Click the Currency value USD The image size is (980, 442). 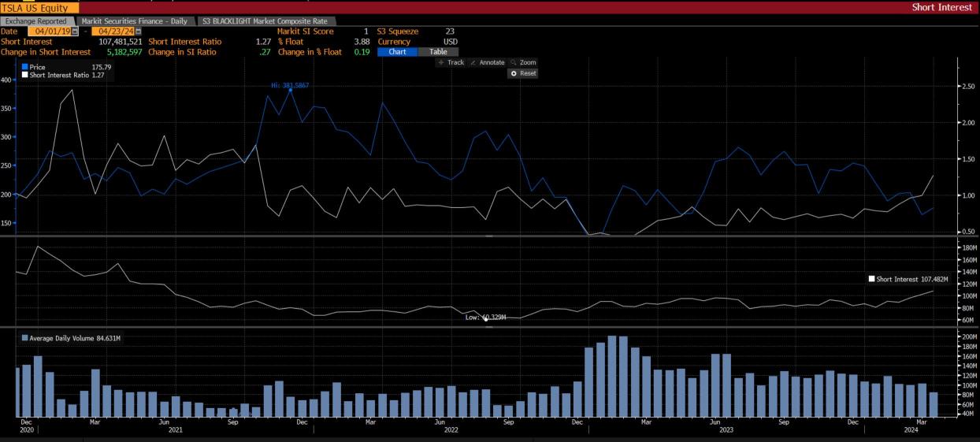451,42
